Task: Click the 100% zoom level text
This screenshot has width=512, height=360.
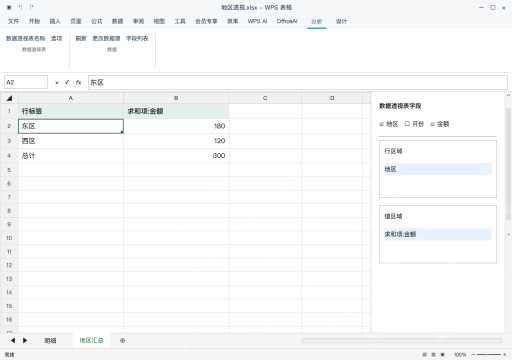Action: pyautogui.click(x=460, y=355)
